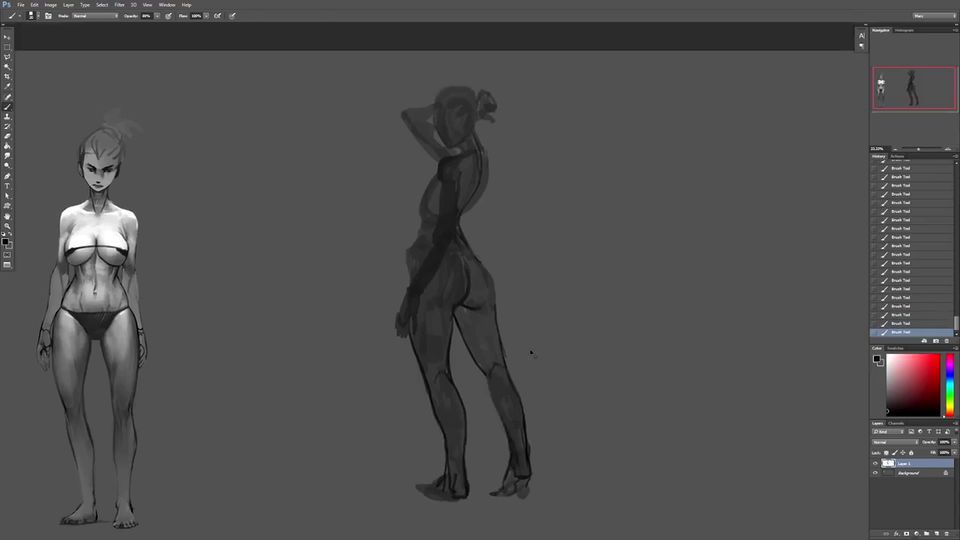Open the Brush panel from options bar
The width and height of the screenshot is (960, 540).
(x=48, y=16)
